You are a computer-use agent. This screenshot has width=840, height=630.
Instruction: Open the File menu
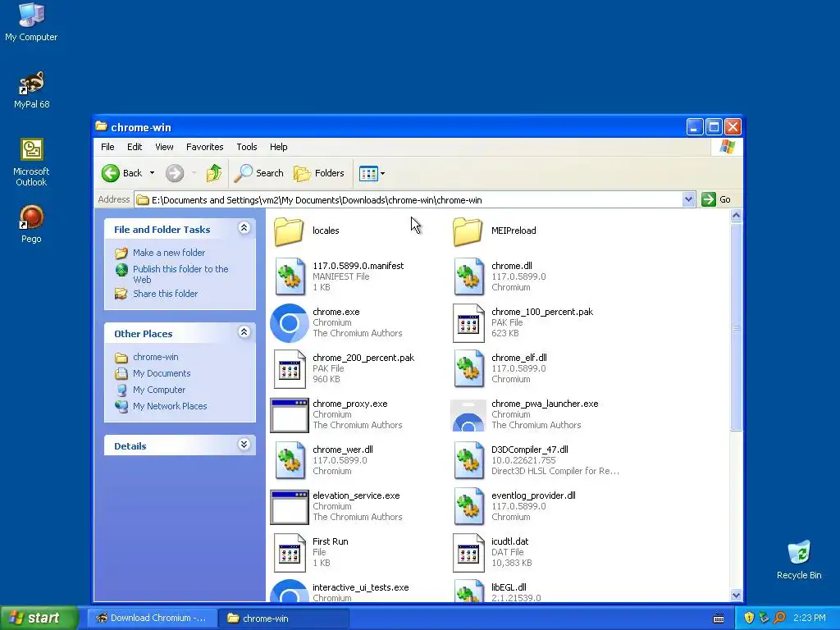pyautogui.click(x=107, y=147)
